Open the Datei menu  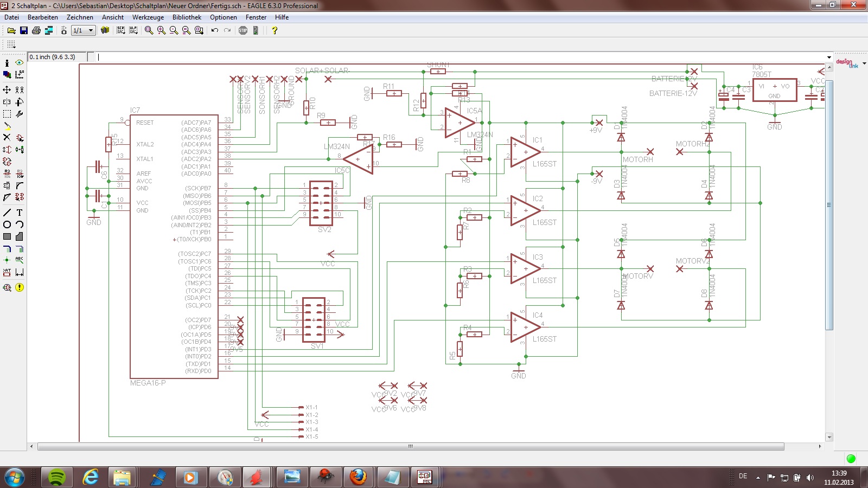(11, 17)
